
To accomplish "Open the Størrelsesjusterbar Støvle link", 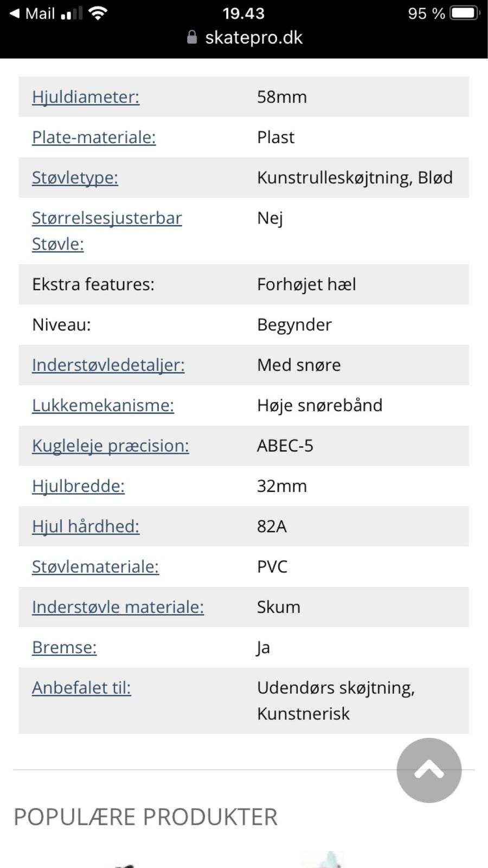I will pyautogui.click(x=107, y=231).
